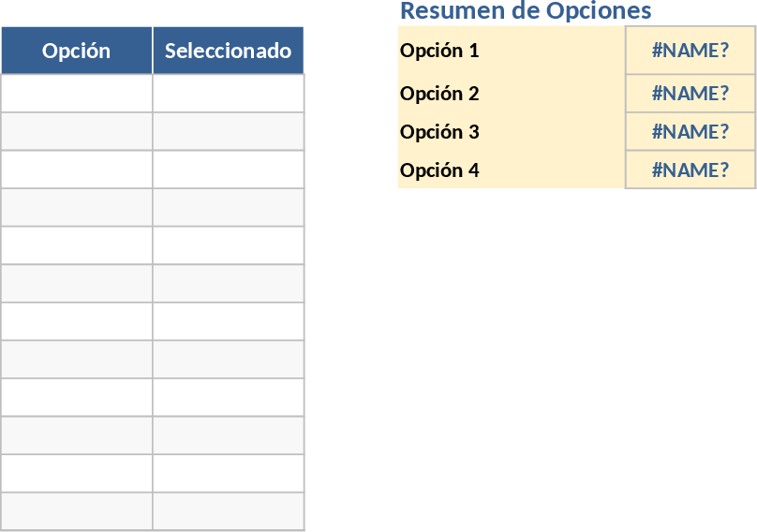Click the "Opción 3" summary label
Screen dimensions: 757x532
coord(439,132)
